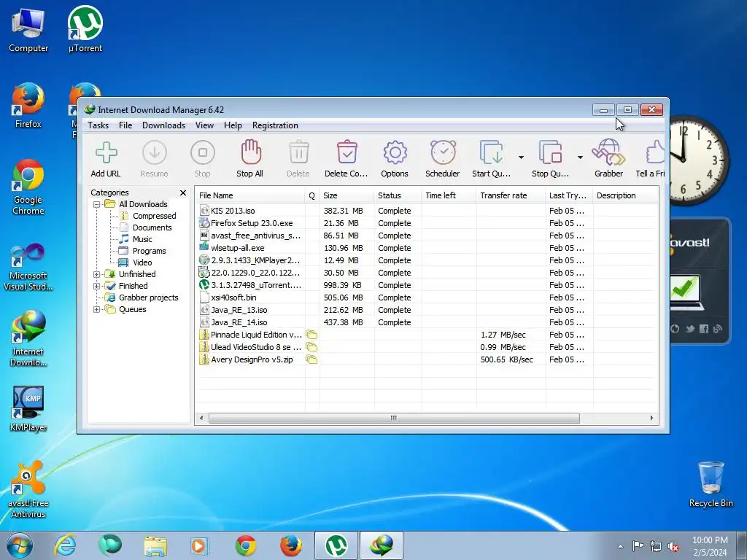Screen dimensions: 747x560
Task: Click the Stop toolbar icon
Action: (x=203, y=153)
